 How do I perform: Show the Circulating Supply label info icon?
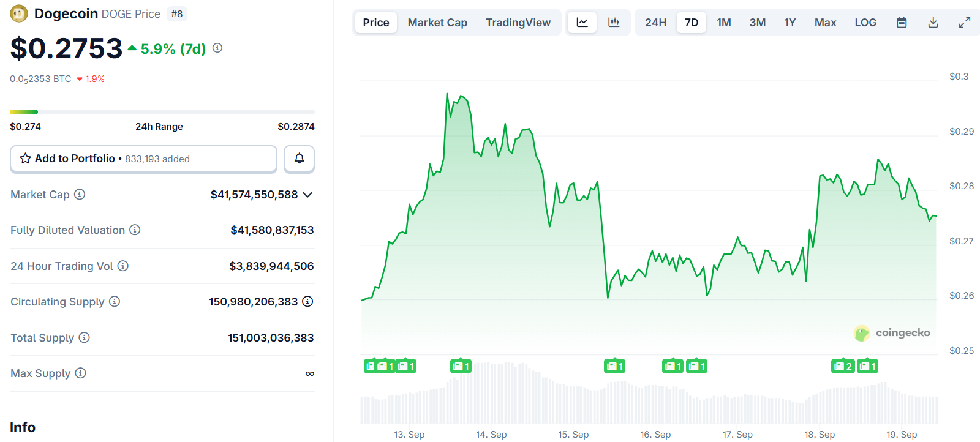point(115,301)
